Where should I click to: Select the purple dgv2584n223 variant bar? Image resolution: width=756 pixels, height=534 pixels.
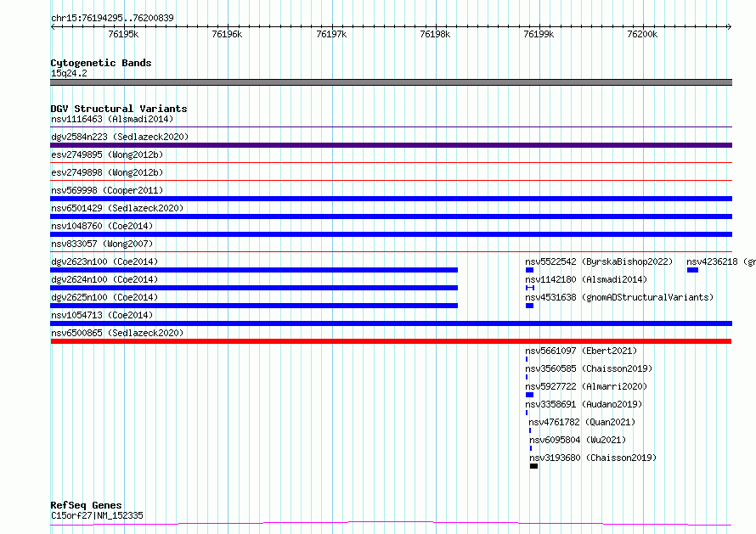[x=391, y=145]
